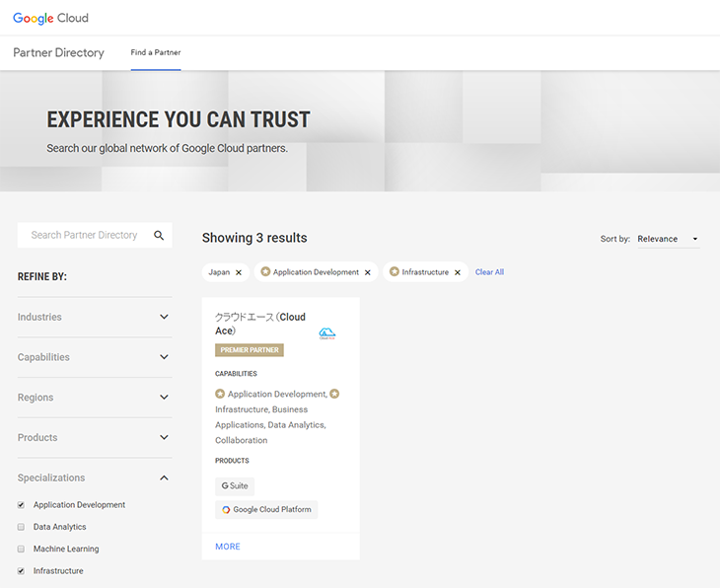Expand the Regions filter section

95,398
